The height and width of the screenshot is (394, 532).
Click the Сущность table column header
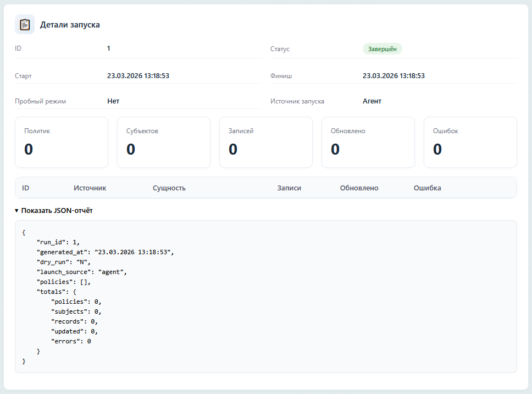pos(169,188)
